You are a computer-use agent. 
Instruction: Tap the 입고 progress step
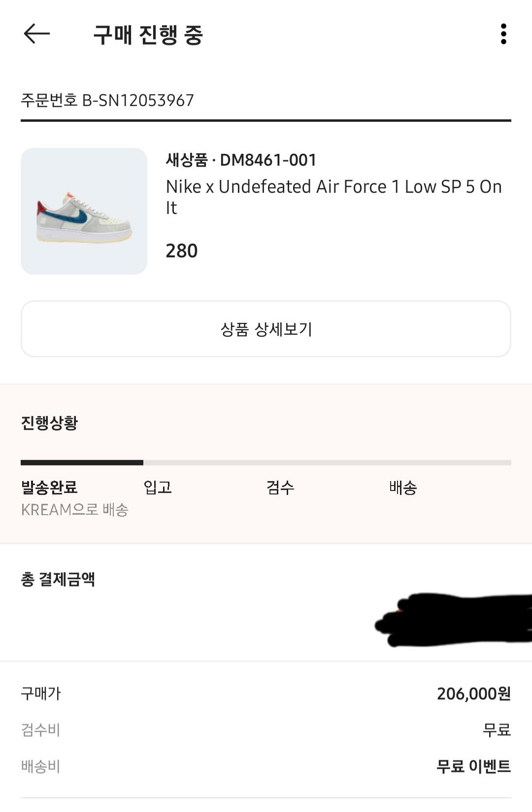click(x=158, y=488)
